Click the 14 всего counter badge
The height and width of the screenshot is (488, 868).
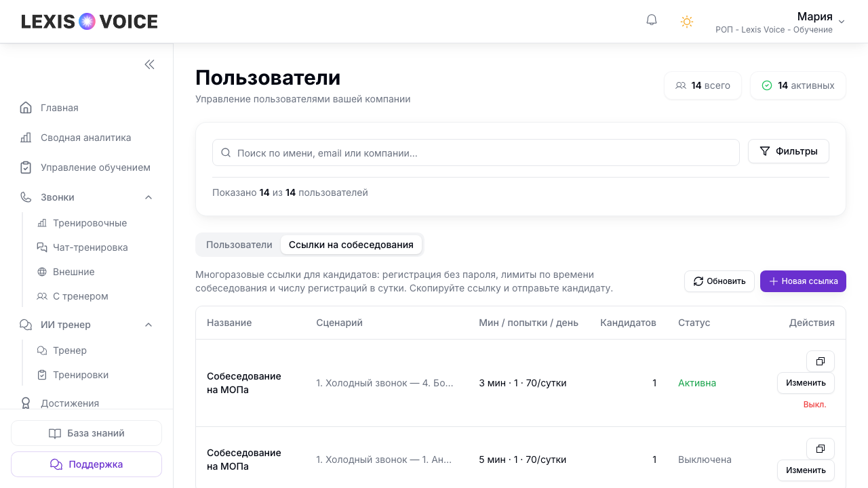(703, 85)
